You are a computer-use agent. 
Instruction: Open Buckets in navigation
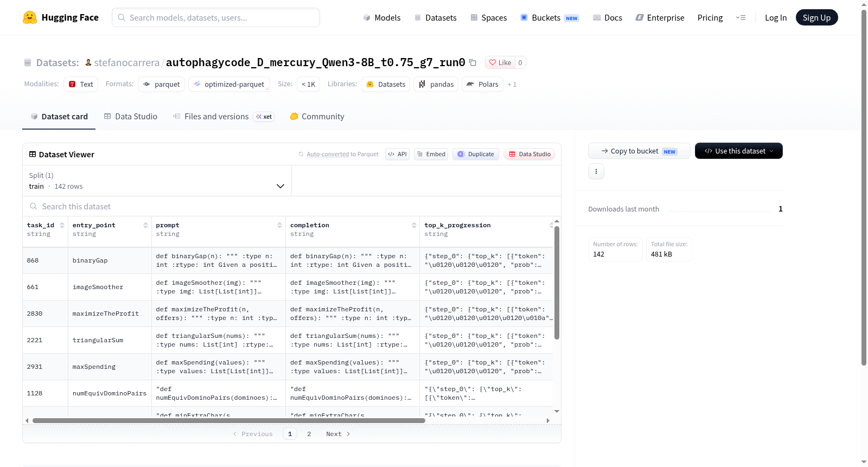[549, 17]
